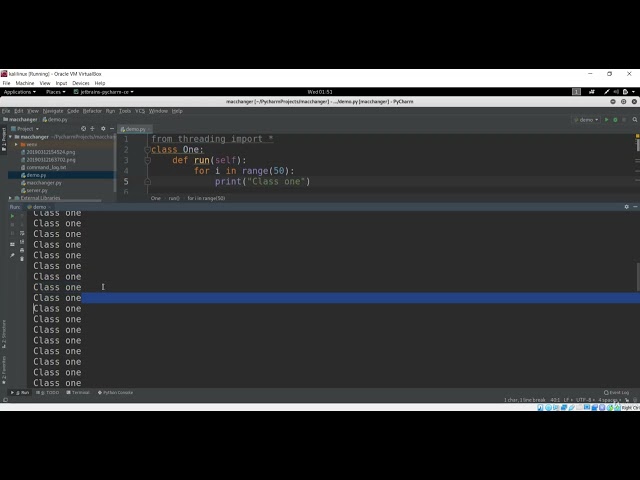Collapse all icon in Project panel header
This screenshot has height=480, width=640.
tap(93, 129)
